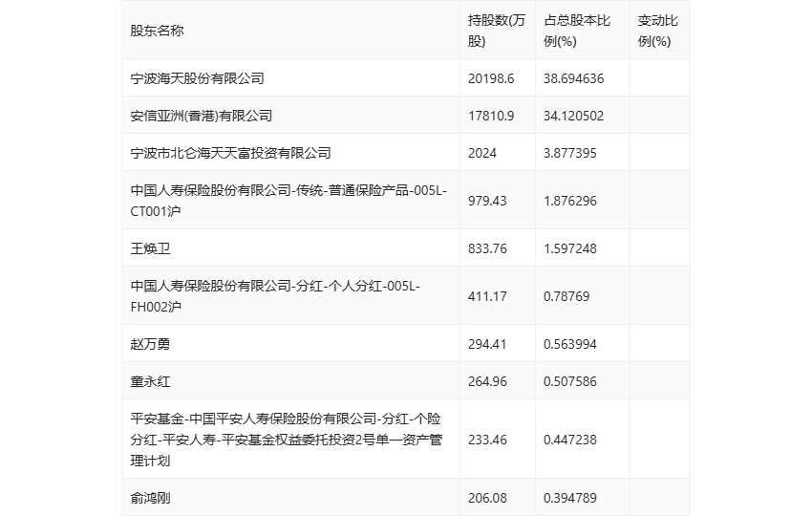Image resolution: width=812 pixels, height=516 pixels.
Task: Select 平安基金 资产管理计划 shareholder name
Action: (x=287, y=440)
